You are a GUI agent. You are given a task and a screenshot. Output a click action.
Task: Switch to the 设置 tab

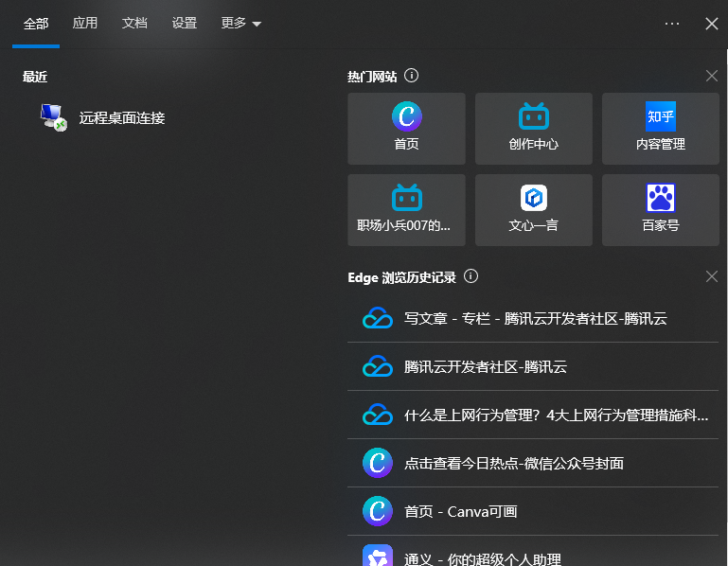[x=185, y=23]
